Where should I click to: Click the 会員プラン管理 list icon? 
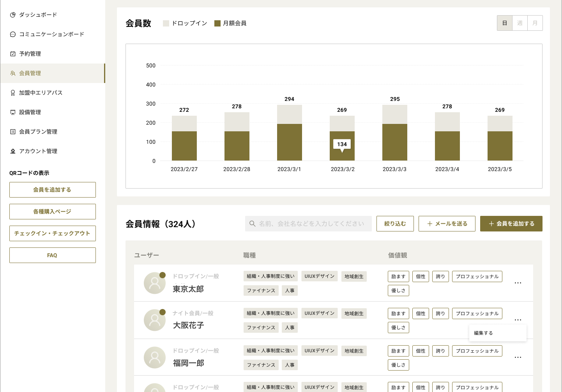click(x=13, y=132)
